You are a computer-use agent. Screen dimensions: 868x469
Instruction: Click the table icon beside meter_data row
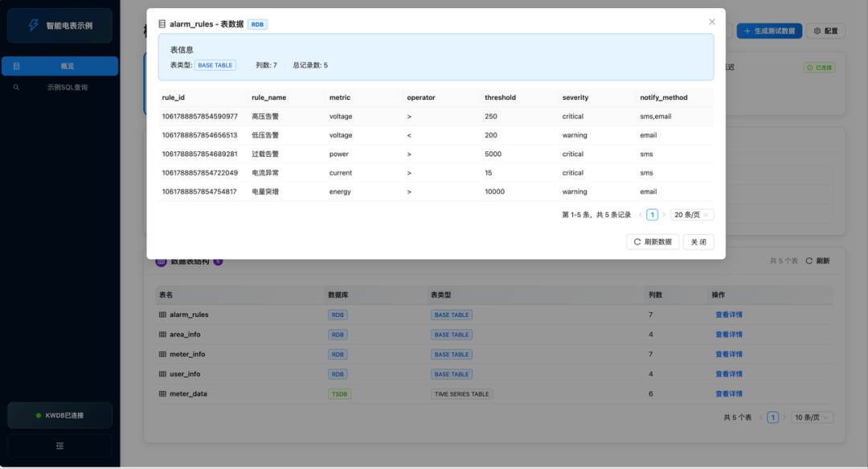tap(162, 393)
